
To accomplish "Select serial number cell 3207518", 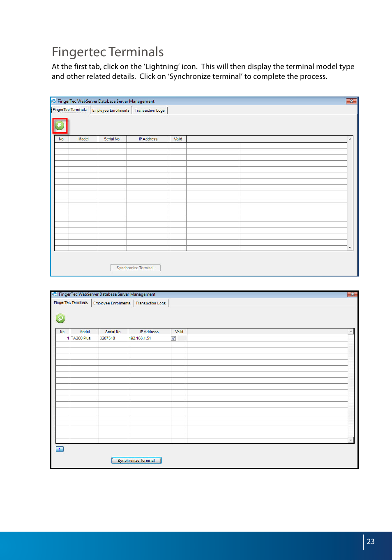I will (113, 339).
